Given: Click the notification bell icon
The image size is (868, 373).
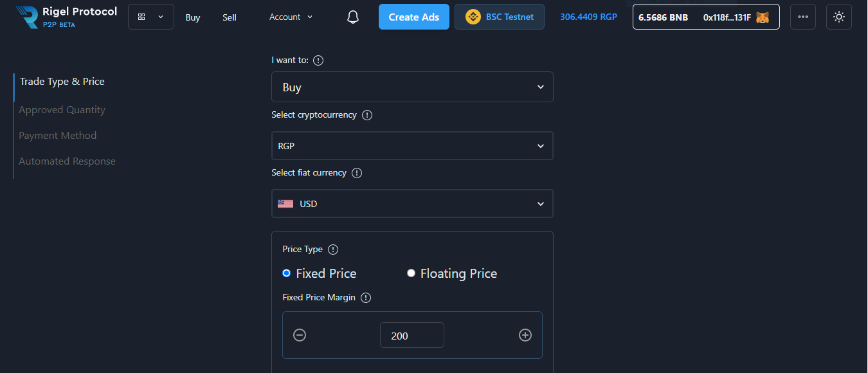Looking at the screenshot, I should [352, 17].
